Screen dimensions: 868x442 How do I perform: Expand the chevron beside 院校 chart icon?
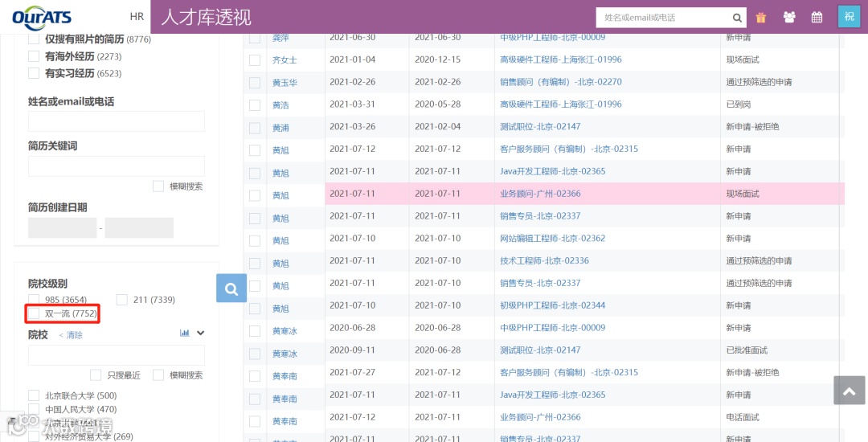200,333
